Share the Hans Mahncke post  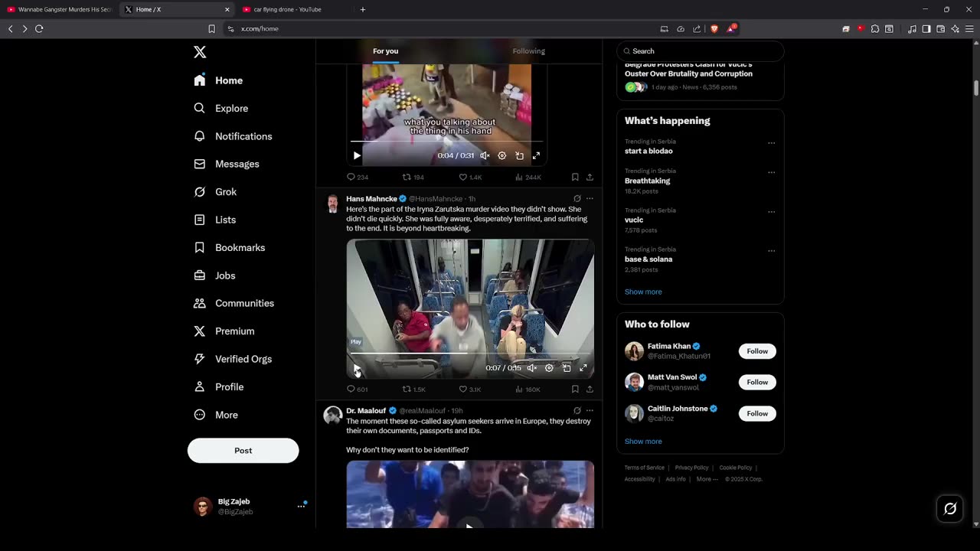pos(590,389)
